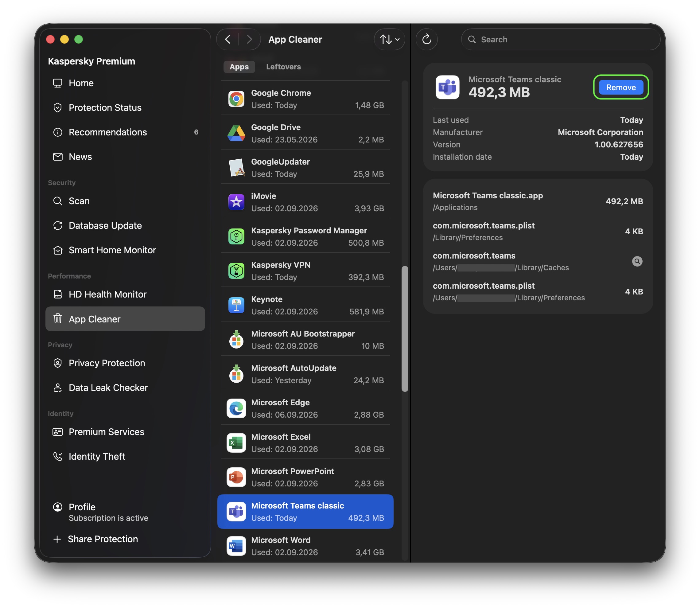Open the sort order dropdown
The height and width of the screenshot is (608, 700).
point(389,39)
